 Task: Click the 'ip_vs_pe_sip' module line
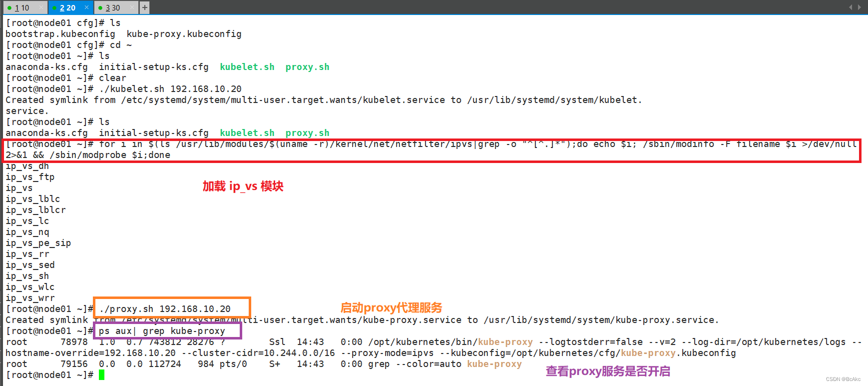tap(38, 243)
